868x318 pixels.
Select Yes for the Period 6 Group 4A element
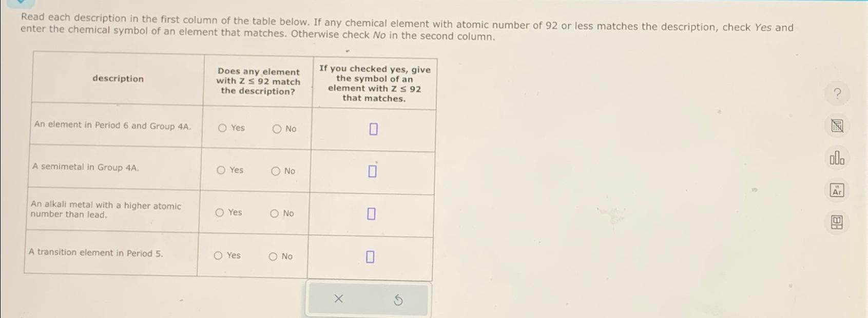(x=222, y=129)
